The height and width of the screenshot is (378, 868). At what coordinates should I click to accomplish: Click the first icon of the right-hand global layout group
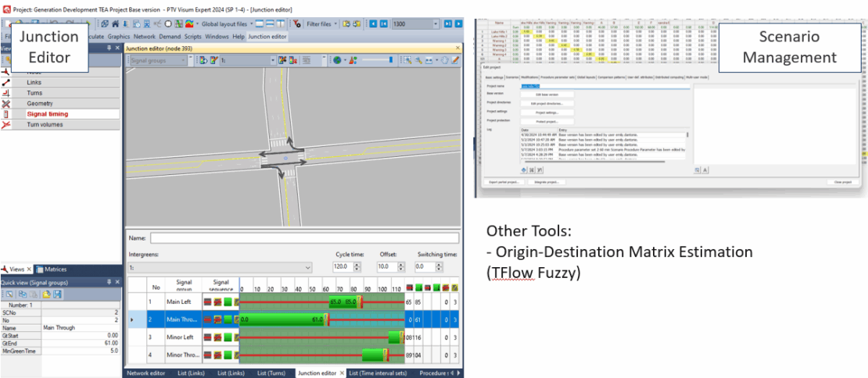260,23
